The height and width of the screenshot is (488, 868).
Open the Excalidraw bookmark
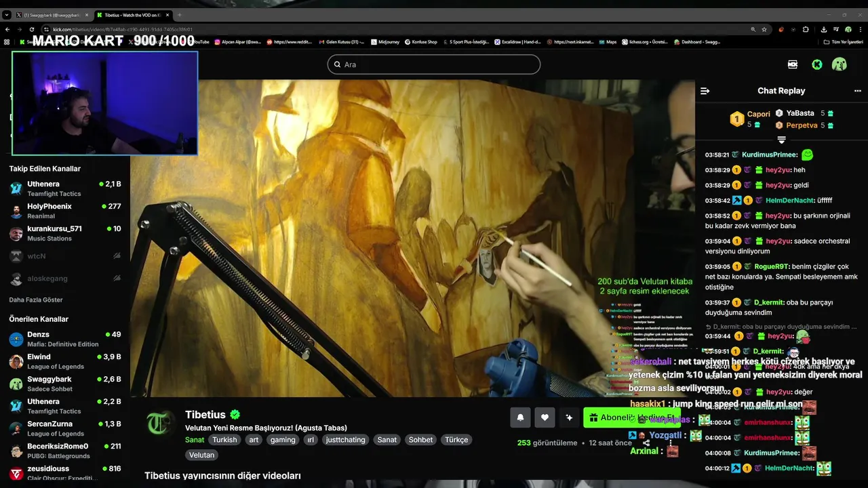(x=517, y=42)
